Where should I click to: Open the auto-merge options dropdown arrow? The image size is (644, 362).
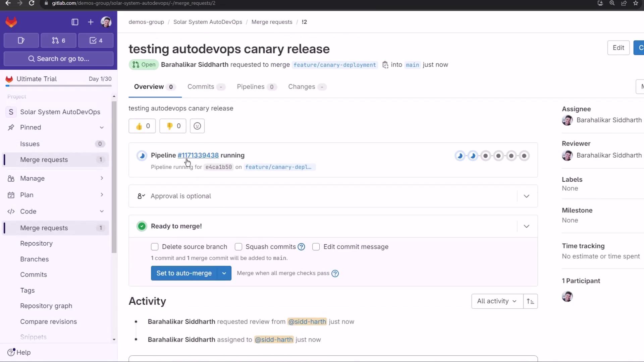(x=224, y=274)
